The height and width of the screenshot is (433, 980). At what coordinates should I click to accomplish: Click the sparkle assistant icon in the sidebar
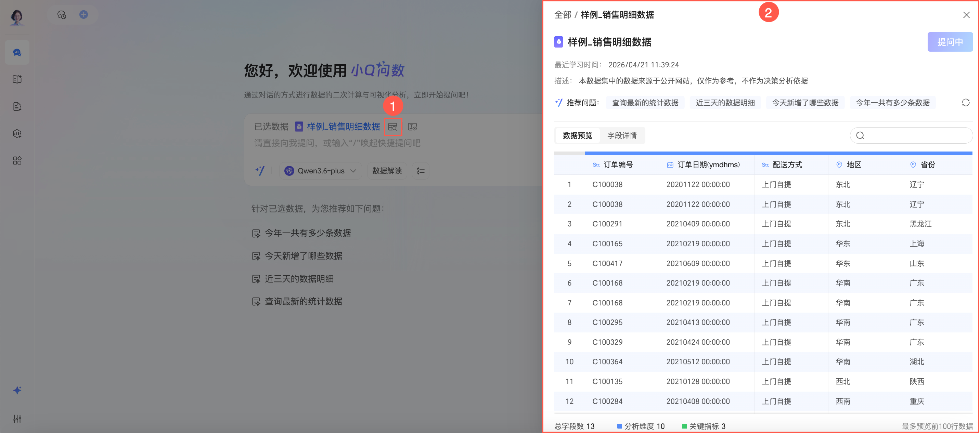pyautogui.click(x=17, y=391)
